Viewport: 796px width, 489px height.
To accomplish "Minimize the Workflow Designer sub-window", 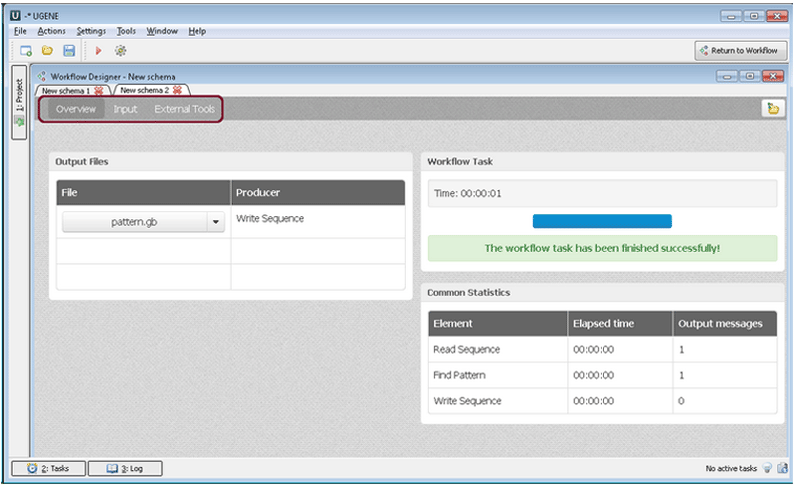I will 727,76.
